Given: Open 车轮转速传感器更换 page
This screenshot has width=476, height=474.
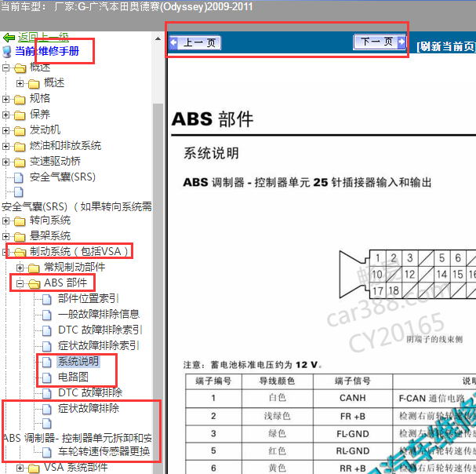Looking at the screenshot, I should [x=104, y=451].
